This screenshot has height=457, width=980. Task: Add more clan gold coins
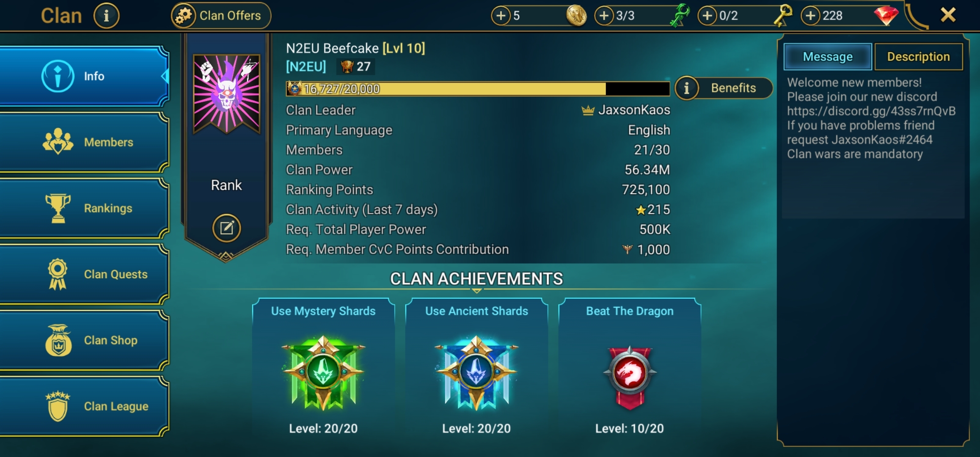coord(501,16)
